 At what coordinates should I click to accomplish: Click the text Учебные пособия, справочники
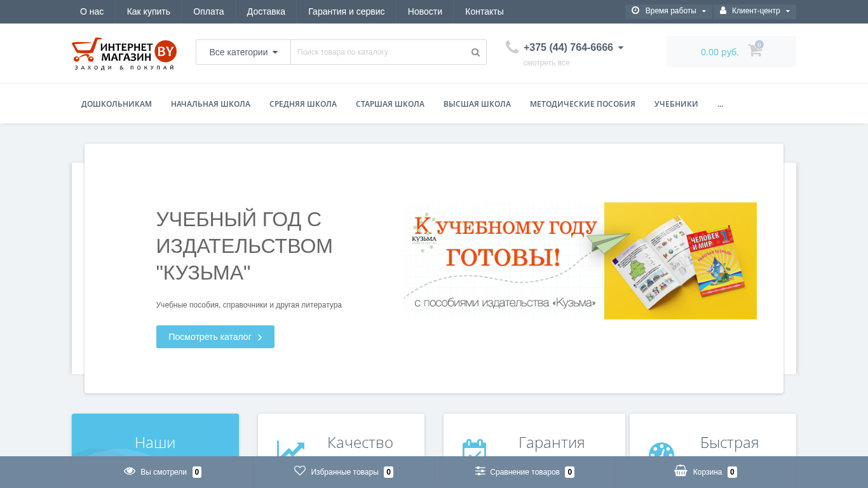(249, 305)
